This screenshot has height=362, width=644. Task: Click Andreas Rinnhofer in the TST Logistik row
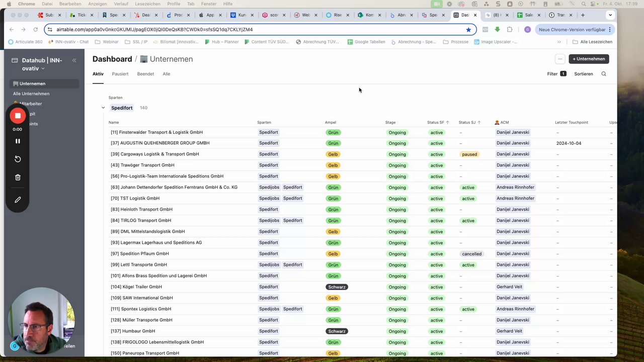tap(515, 199)
